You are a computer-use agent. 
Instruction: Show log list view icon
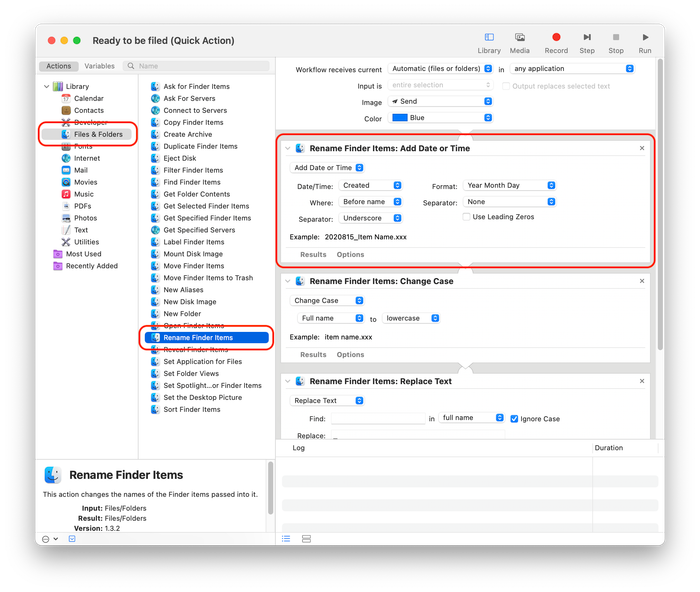286,539
